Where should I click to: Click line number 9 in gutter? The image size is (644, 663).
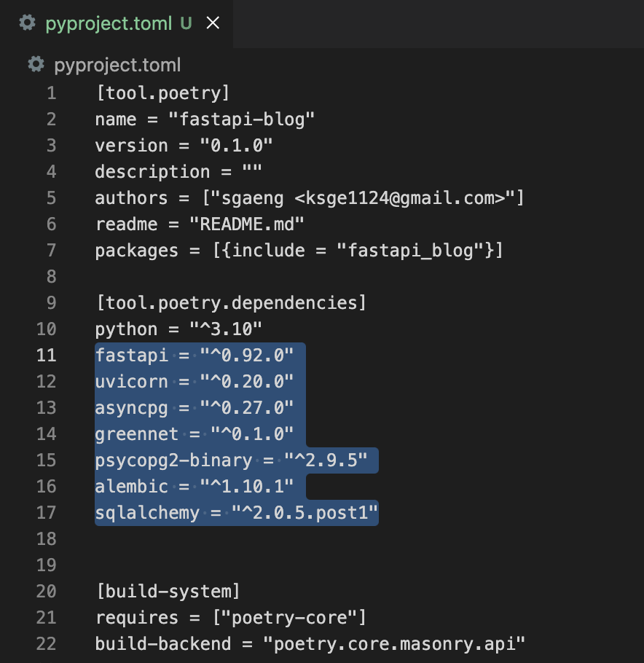[x=52, y=303]
